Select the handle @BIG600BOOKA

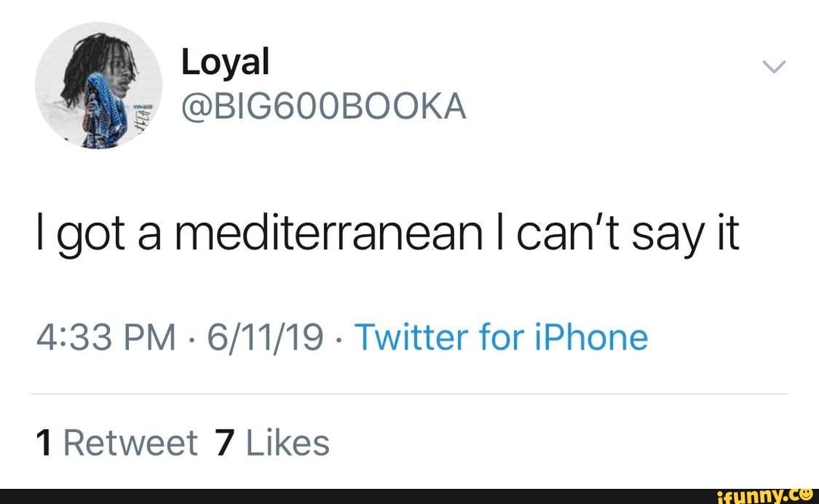point(325,106)
